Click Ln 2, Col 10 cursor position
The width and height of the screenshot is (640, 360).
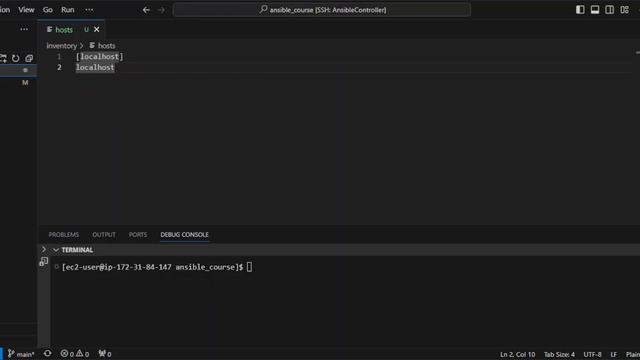point(518,354)
